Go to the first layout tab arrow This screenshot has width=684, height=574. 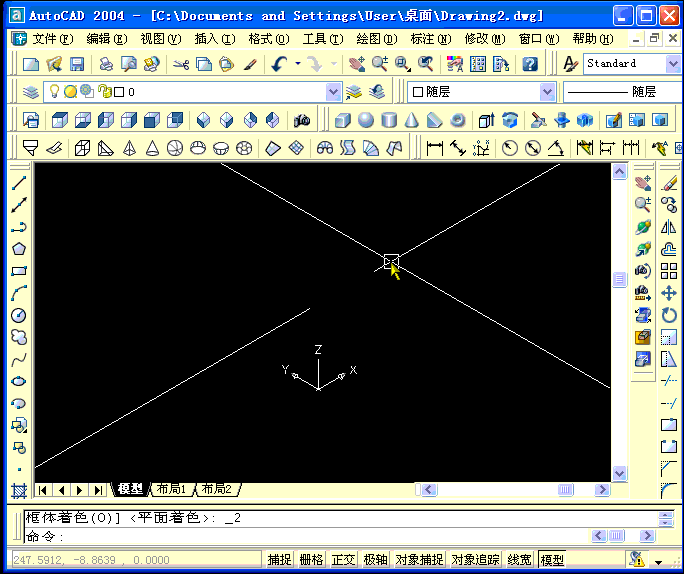pos(43,490)
